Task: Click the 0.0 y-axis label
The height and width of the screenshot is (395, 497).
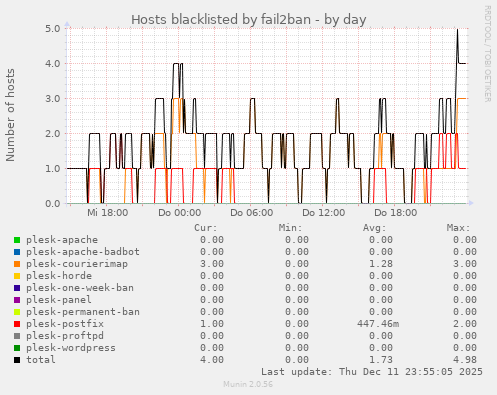Action: 53,204
